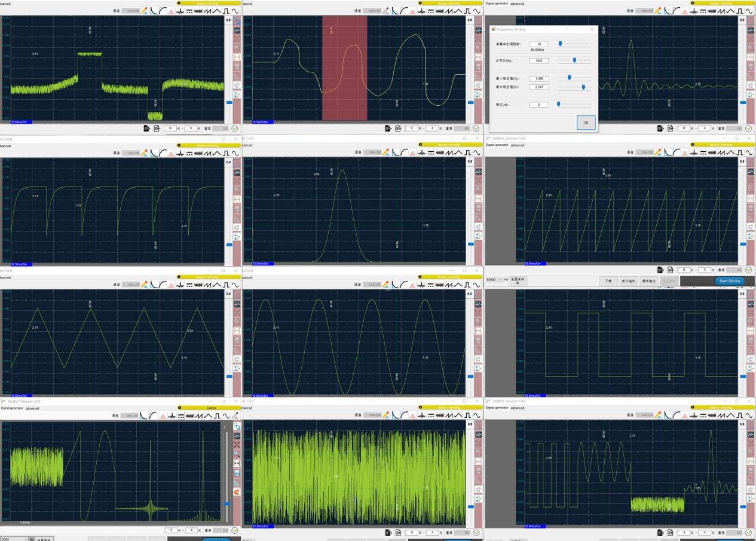The height and width of the screenshot is (541, 756).
Task: Pick the square wave icon above the sawtooth plot
Action: coord(740,152)
